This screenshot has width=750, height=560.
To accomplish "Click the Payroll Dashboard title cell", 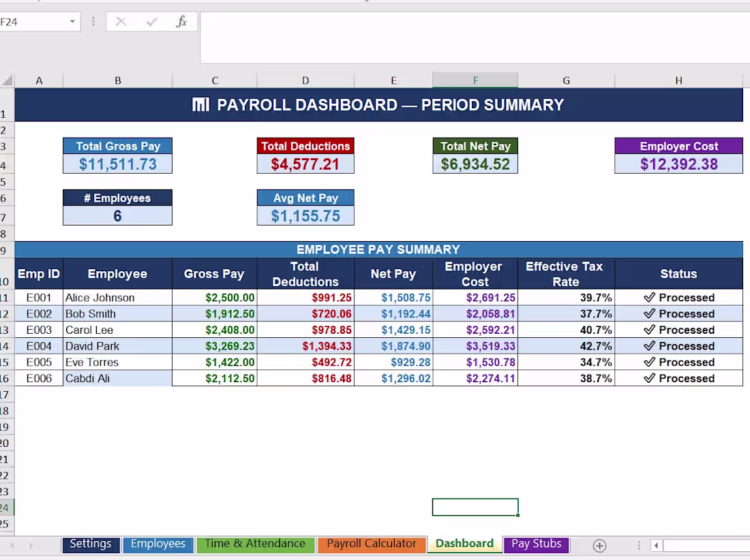I will (379, 105).
